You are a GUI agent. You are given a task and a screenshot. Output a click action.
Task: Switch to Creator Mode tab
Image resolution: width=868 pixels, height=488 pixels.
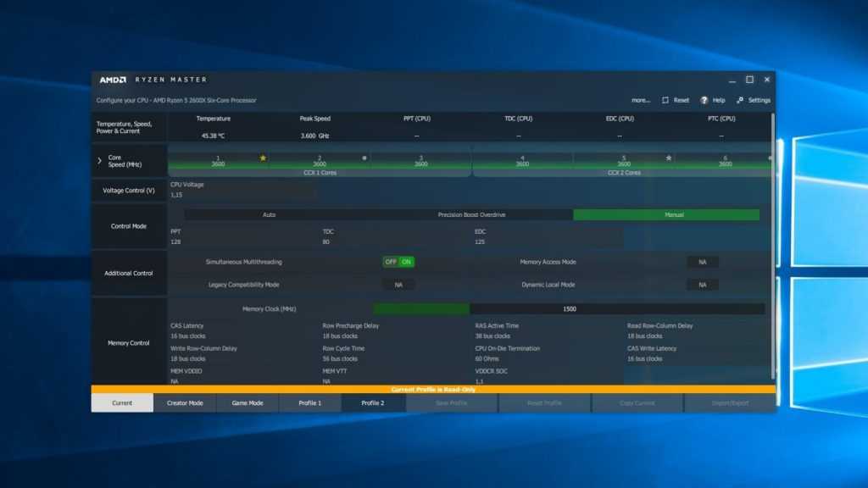pos(185,403)
